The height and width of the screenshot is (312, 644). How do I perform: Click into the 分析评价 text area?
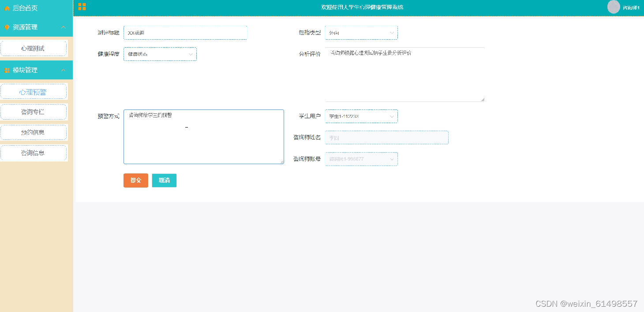pyautogui.click(x=405, y=75)
